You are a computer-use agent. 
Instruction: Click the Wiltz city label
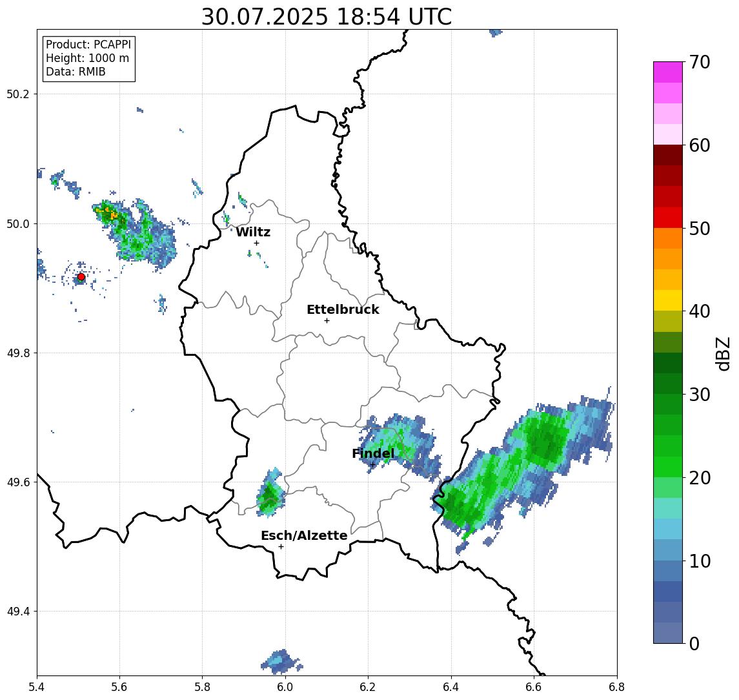[x=253, y=232]
